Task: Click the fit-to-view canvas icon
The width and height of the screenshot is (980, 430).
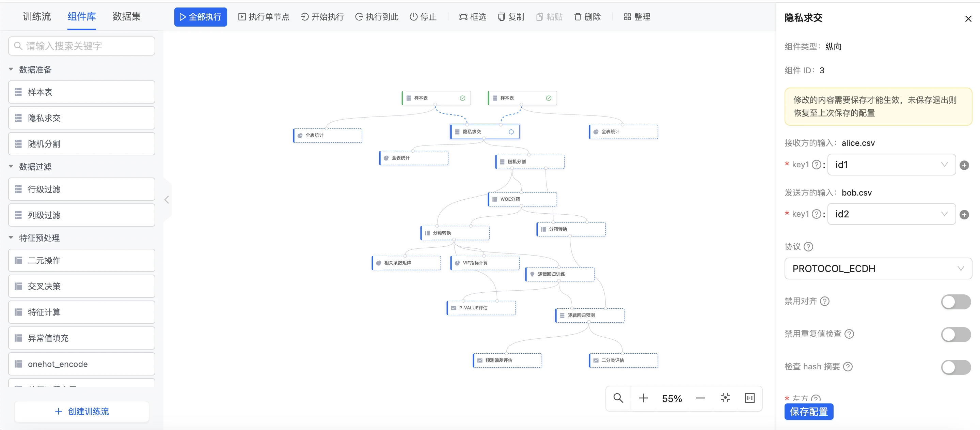Action: pyautogui.click(x=725, y=398)
